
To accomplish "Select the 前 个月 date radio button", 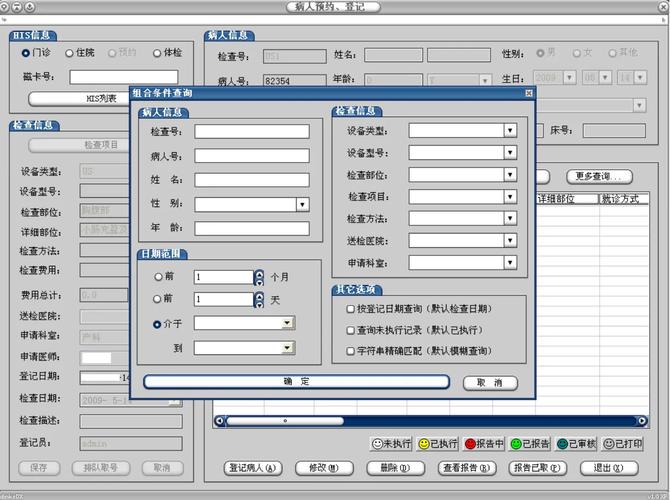I will pyautogui.click(x=158, y=277).
